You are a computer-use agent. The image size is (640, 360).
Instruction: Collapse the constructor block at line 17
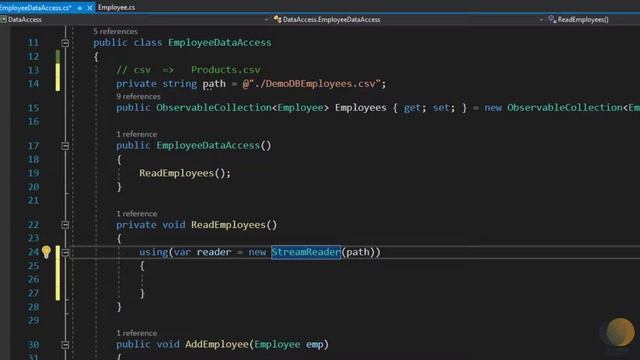pos(65,146)
